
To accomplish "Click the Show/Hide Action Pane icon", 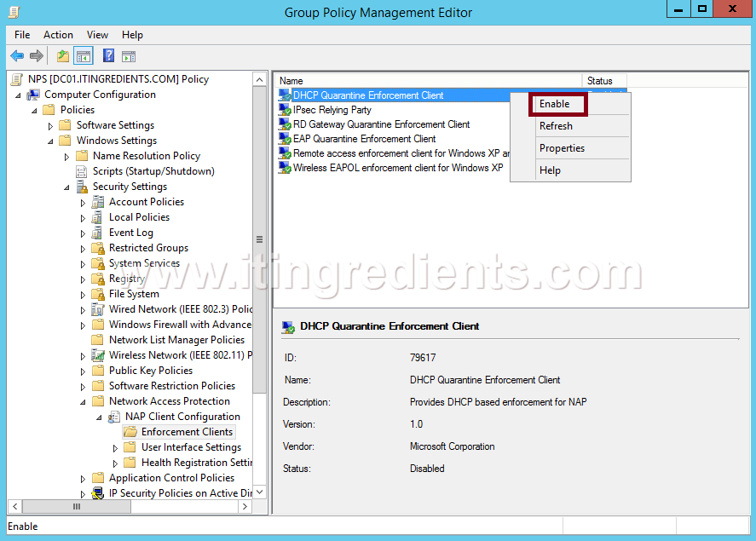I will tap(129, 56).
